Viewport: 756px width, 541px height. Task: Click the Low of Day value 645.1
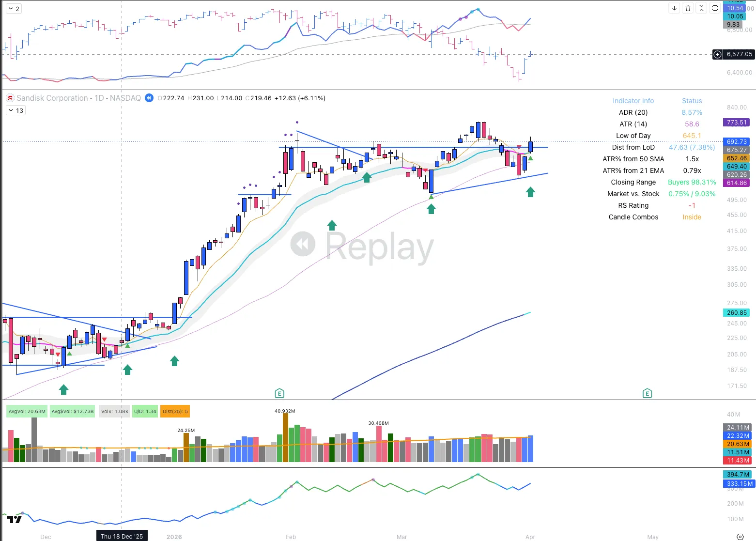tap(692, 136)
